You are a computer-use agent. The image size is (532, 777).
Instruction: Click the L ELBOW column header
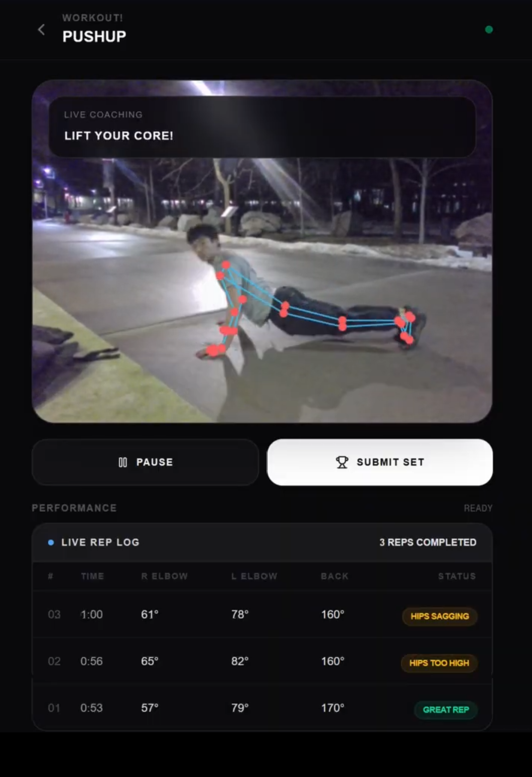point(254,576)
